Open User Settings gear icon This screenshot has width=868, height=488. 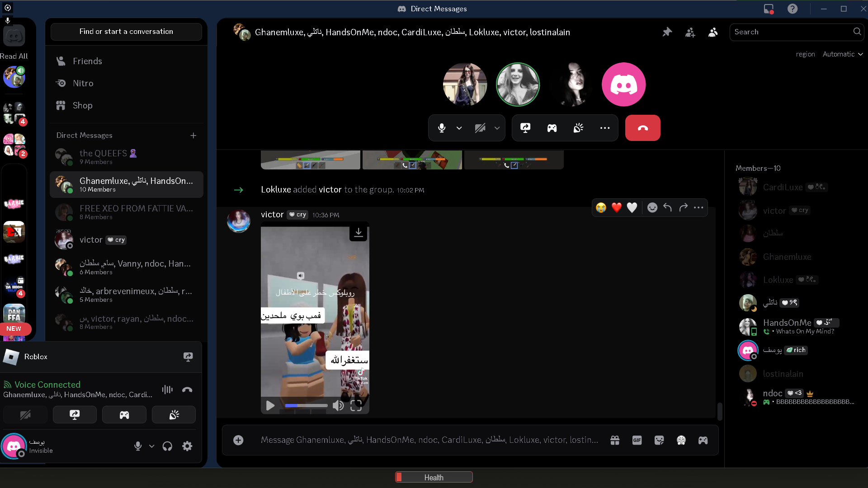[187, 446]
